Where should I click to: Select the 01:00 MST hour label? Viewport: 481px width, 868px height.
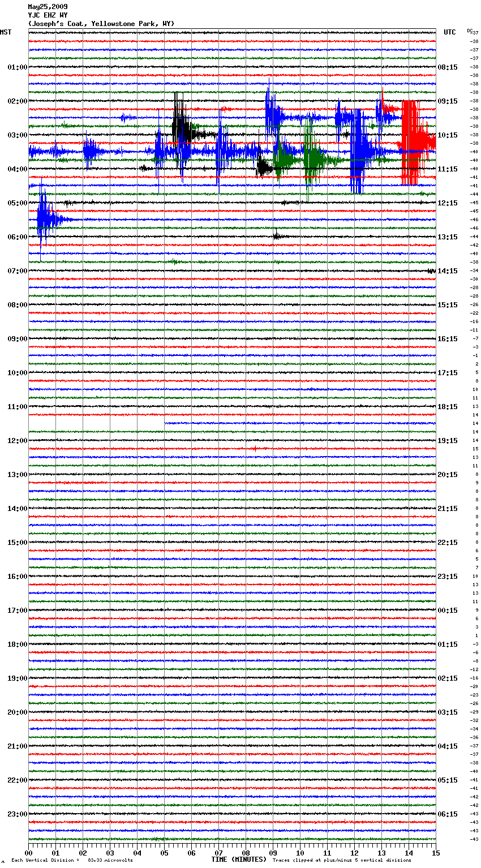pos(18,67)
